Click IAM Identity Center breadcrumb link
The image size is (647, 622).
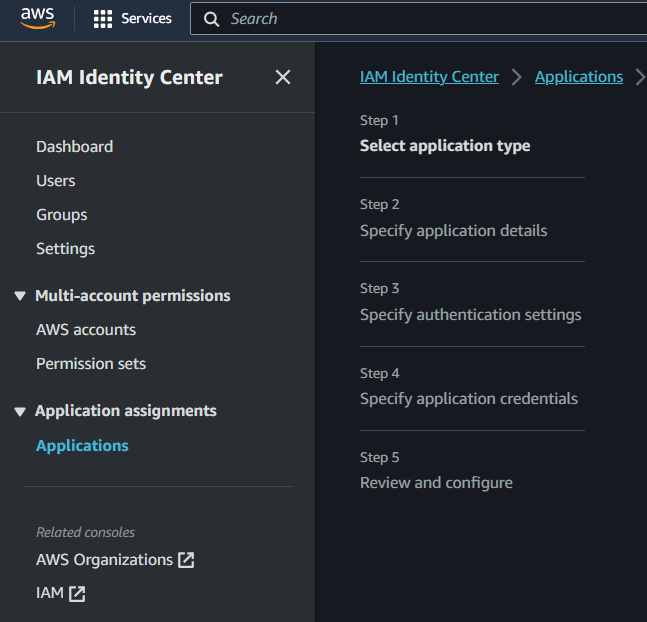[x=429, y=77]
